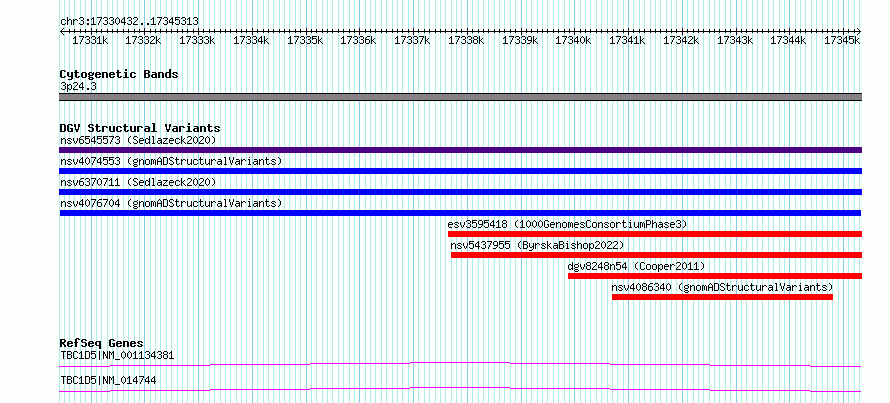Open nsv4076704 (gnomADStructuralVariants) label

click(x=171, y=203)
